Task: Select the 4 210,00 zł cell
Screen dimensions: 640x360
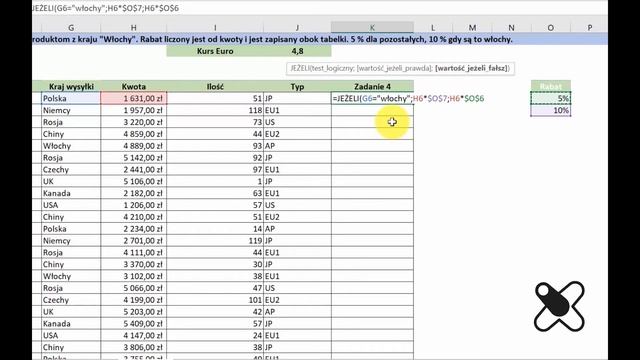Action: (133, 217)
